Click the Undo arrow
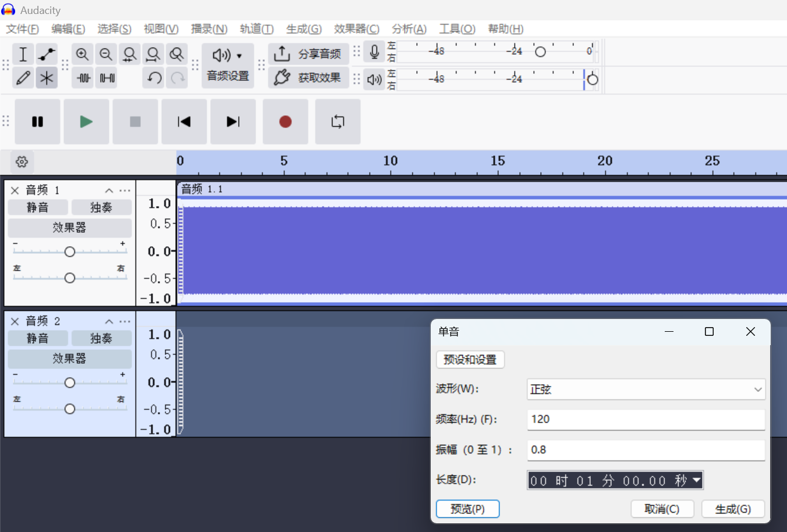Screen dimensions: 787x532 (x=154, y=77)
